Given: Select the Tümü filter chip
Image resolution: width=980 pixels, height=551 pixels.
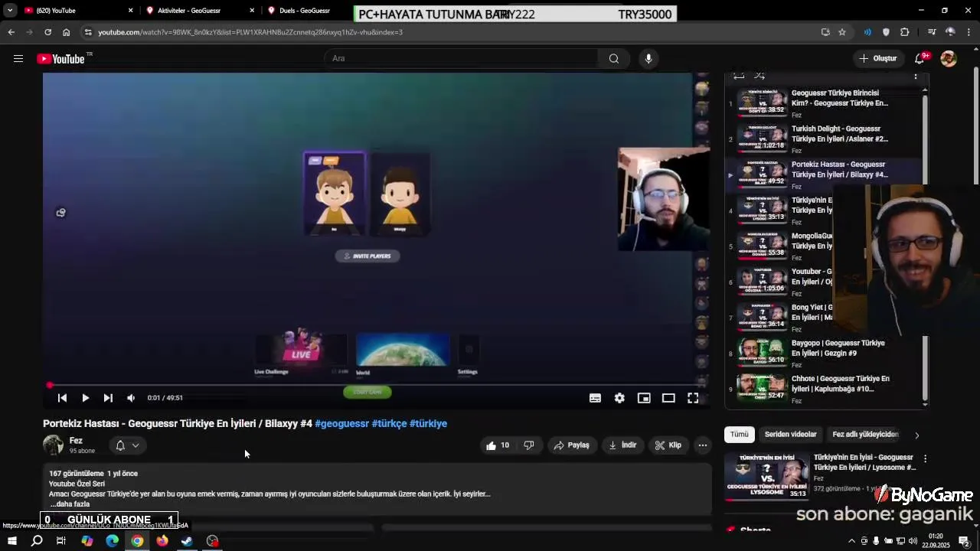Looking at the screenshot, I should pyautogui.click(x=739, y=435).
